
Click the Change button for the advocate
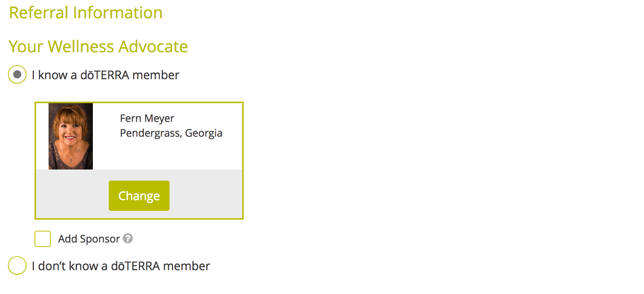click(x=139, y=196)
